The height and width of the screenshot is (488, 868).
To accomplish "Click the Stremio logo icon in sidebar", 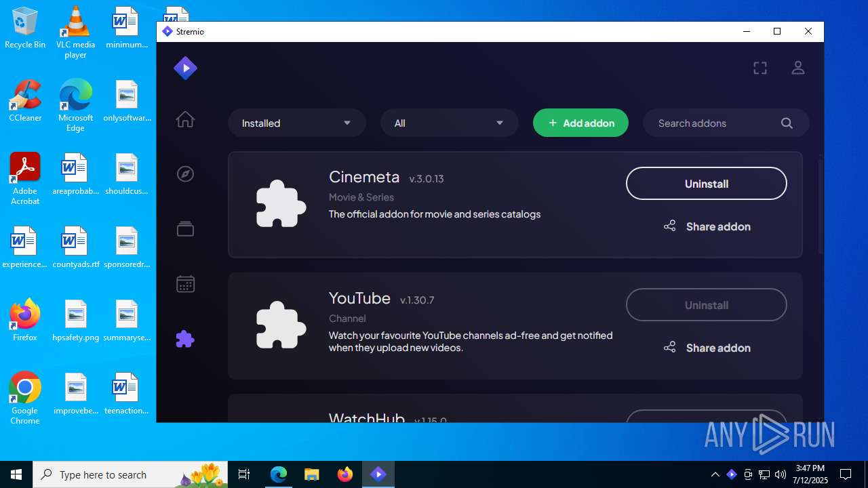I will click(x=185, y=68).
